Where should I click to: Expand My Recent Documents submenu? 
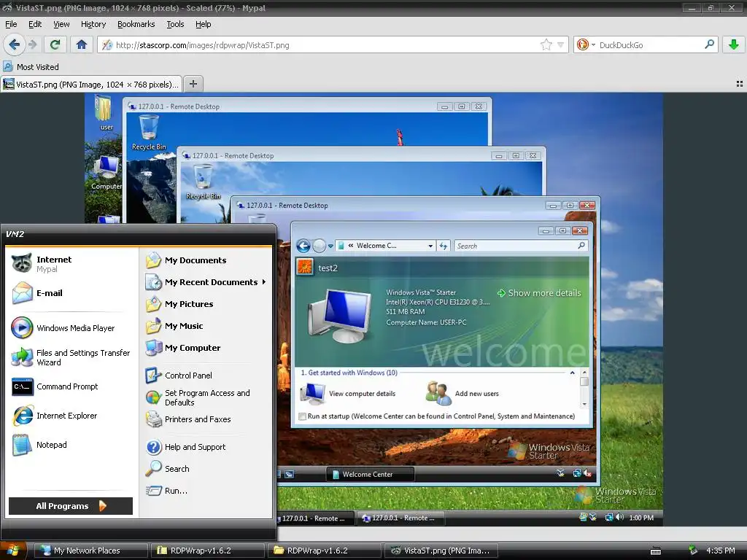(x=206, y=282)
